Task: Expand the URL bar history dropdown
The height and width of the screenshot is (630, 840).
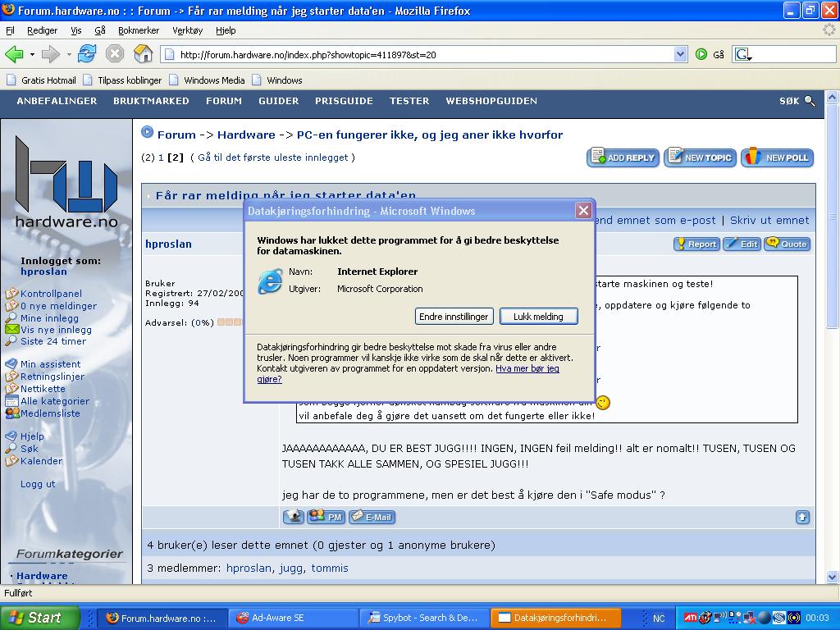Action: (680, 54)
